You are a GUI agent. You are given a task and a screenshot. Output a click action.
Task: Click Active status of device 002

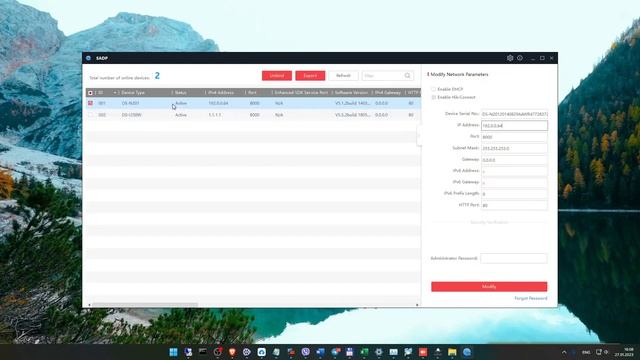181,115
